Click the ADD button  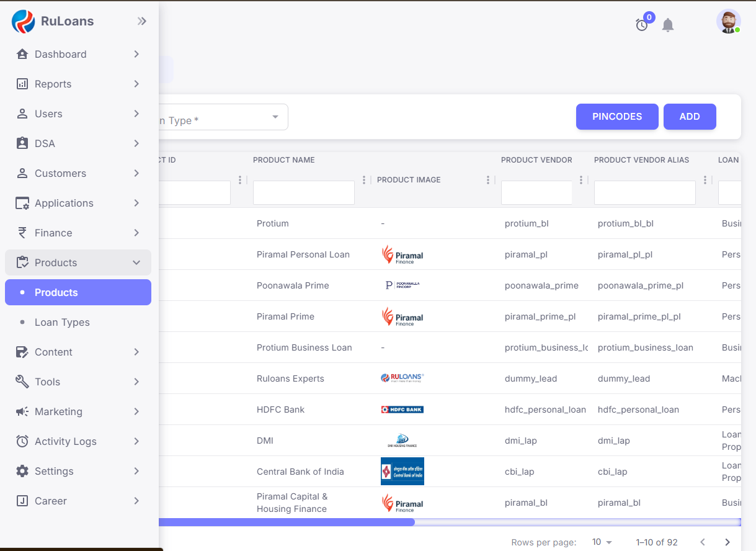point(690,117)
